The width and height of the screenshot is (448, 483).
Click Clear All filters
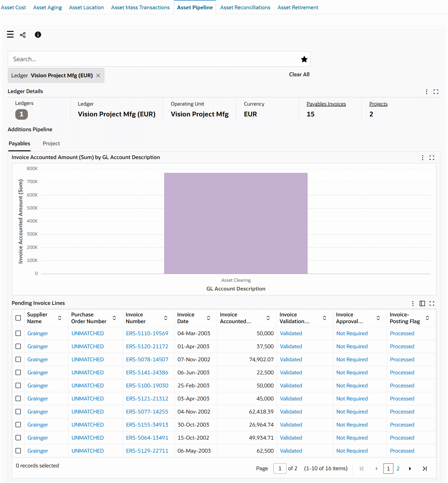point(299,75)
